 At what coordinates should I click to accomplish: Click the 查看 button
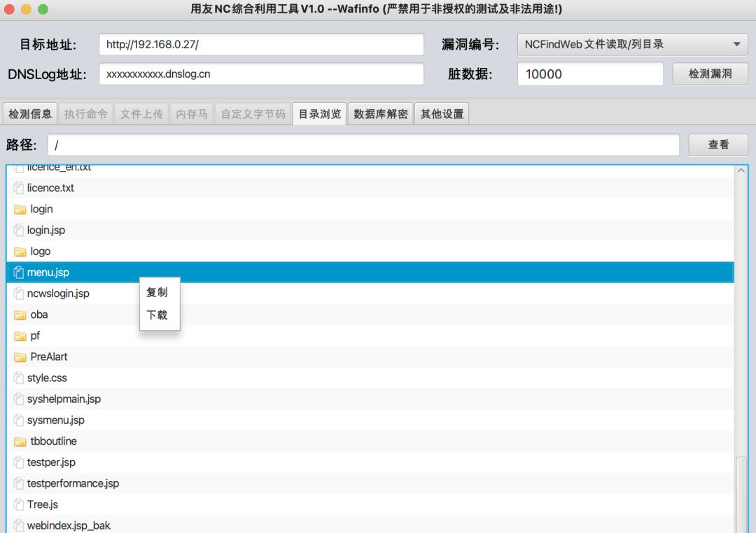[718, 145]
